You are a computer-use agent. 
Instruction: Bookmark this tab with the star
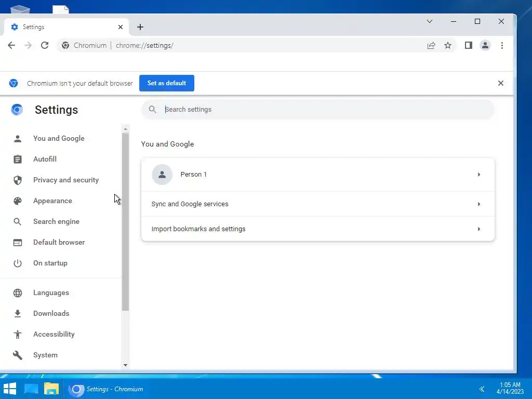coord(448,46)
